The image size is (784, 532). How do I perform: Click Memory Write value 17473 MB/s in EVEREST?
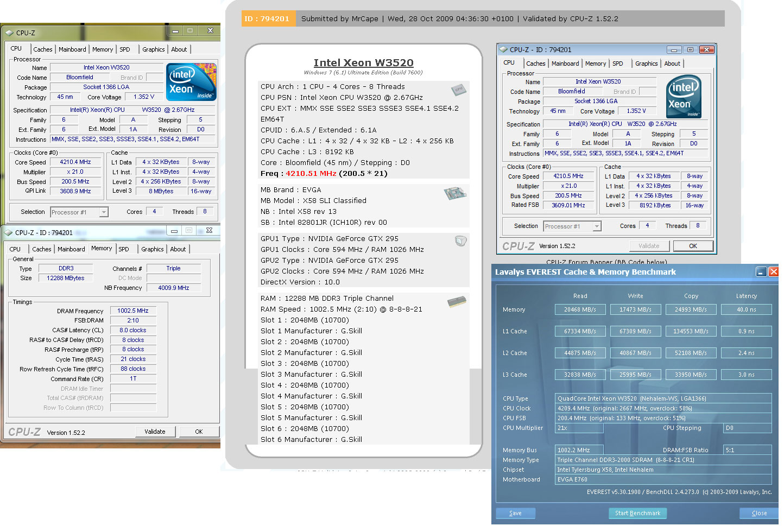[636, 309]
